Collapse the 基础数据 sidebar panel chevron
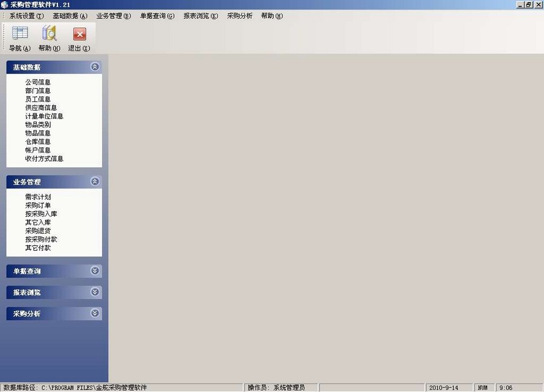544x392 pixels. coord(95,66)
